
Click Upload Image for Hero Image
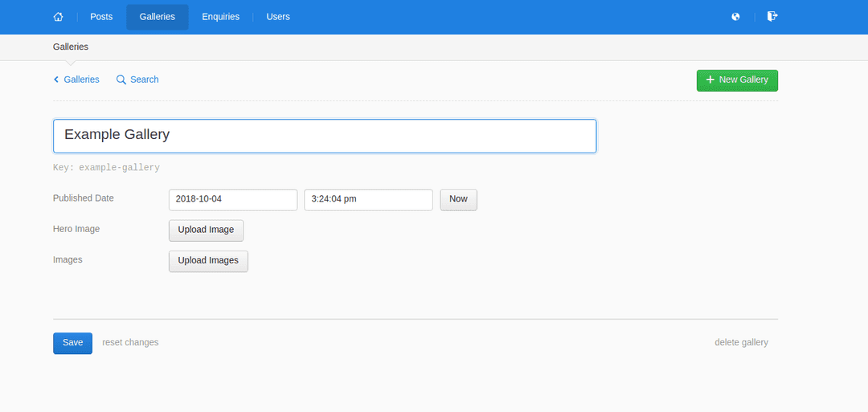coord(206,230)
